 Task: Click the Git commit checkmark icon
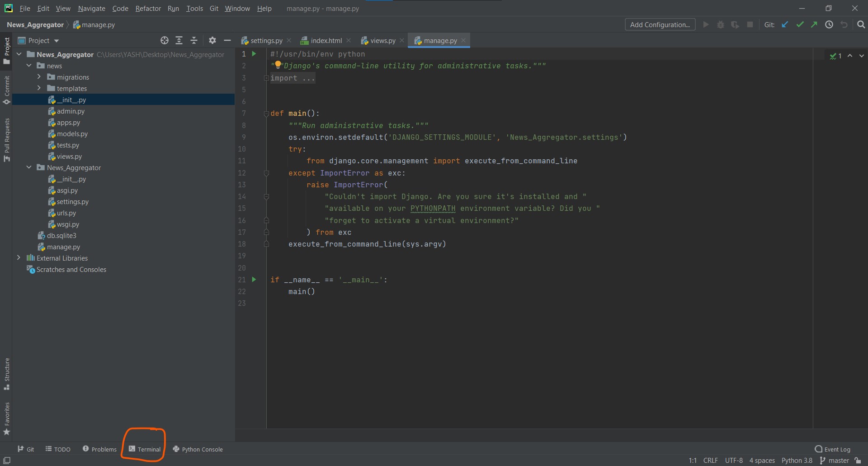click(x=800, y=25)
